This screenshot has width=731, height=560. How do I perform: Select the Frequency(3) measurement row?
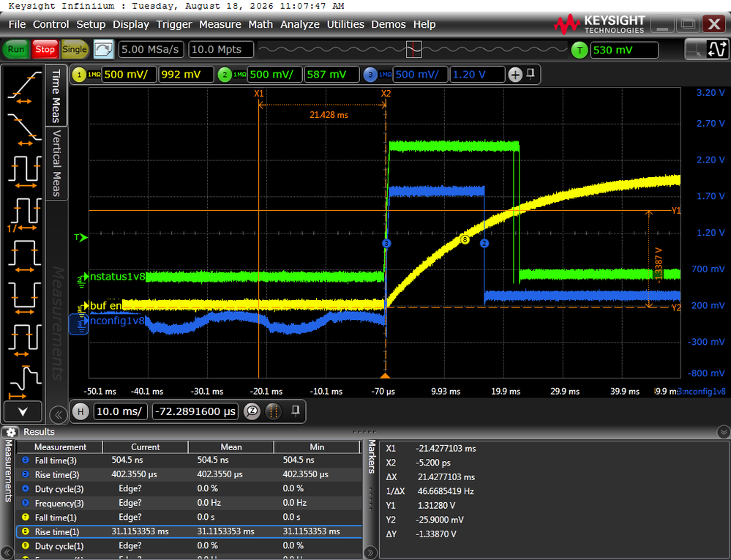(x=189, y=503)
